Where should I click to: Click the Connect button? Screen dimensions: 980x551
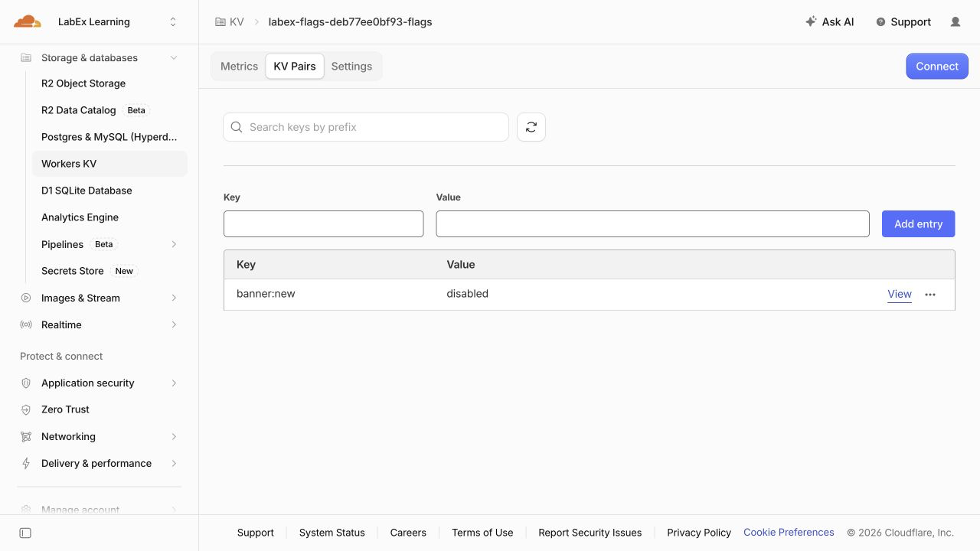[937, 67]
